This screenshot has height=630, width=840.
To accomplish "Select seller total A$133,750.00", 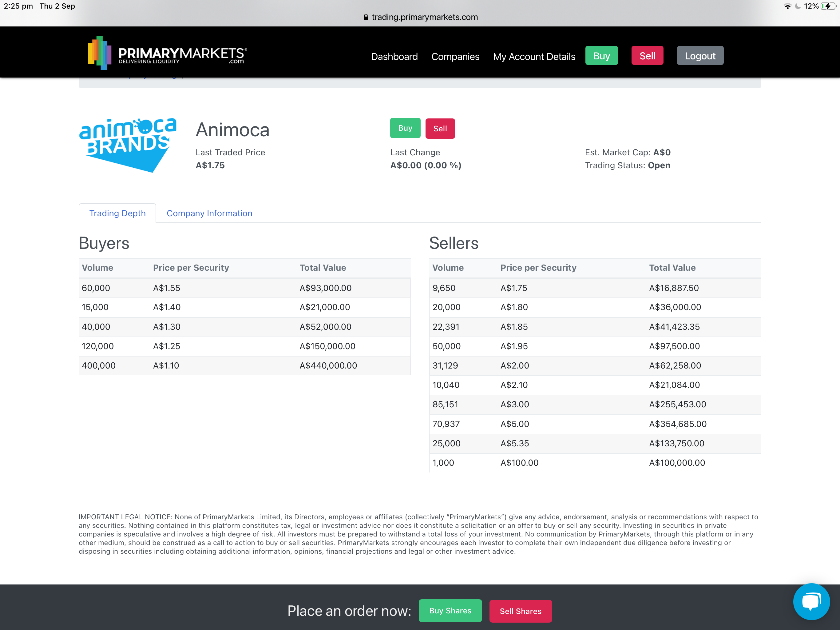I will click(x=676, y=444).
